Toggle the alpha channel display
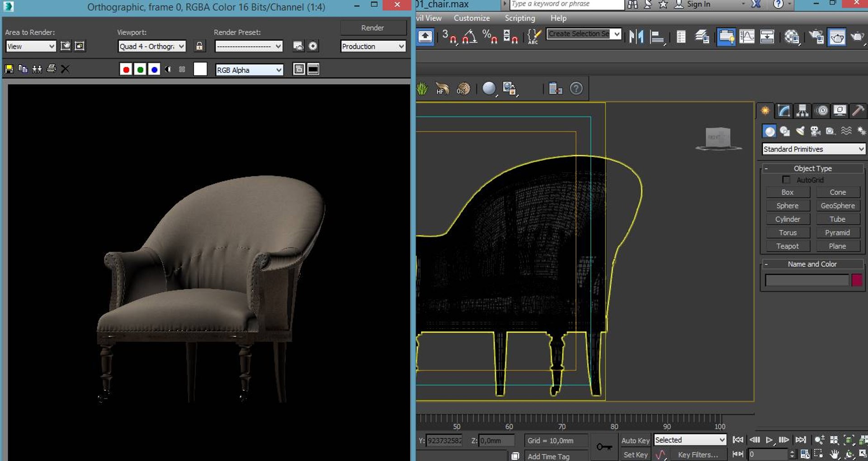Viewport: 868px width, 461px height. point(168,70)
